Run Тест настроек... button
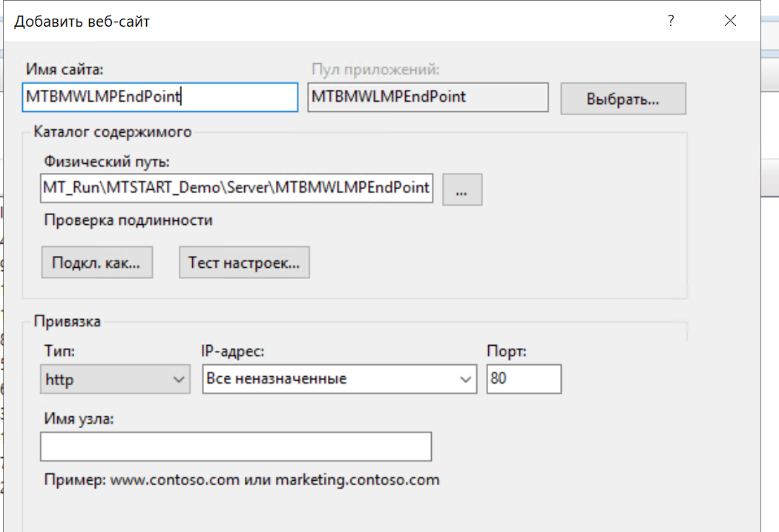779x532 pixels. [x=244, y=263]
